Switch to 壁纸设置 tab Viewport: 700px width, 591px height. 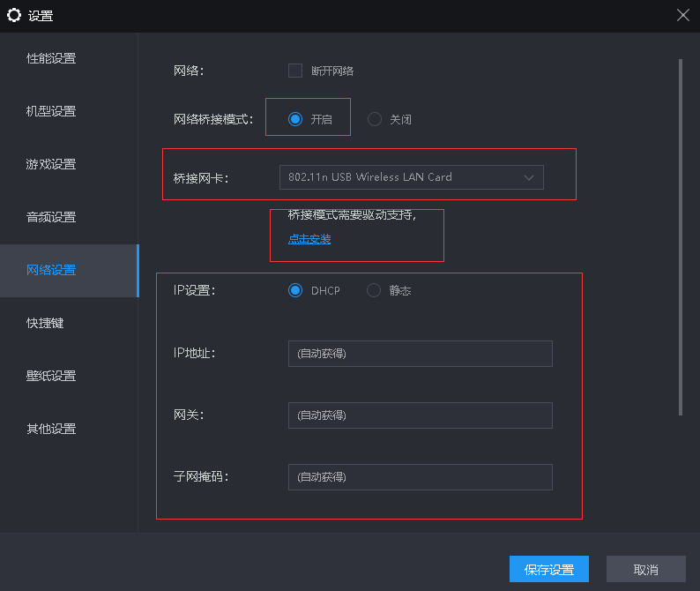(x=51, y=376)
